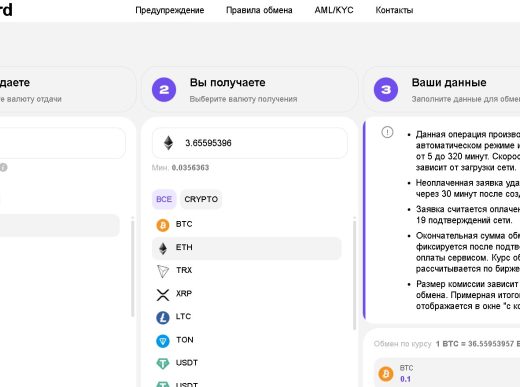Switch to the CRYPTO filter tab

pyautogui.click(x=201, y=199)
